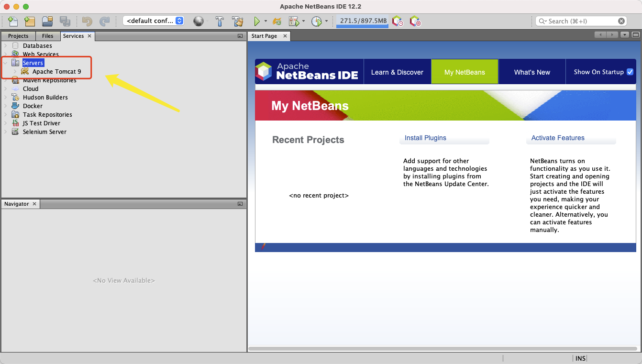Uncheck the Show On Startup checkbox
The width and height of the screenshot is (642, 364).
point(630,72)
